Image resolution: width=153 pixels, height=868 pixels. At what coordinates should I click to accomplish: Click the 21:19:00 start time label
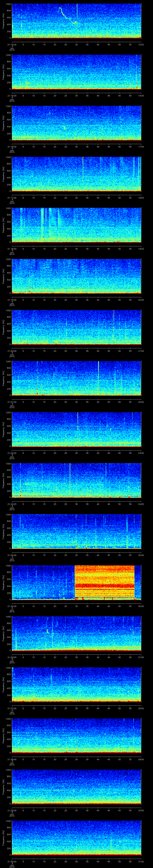coord(12,300)
